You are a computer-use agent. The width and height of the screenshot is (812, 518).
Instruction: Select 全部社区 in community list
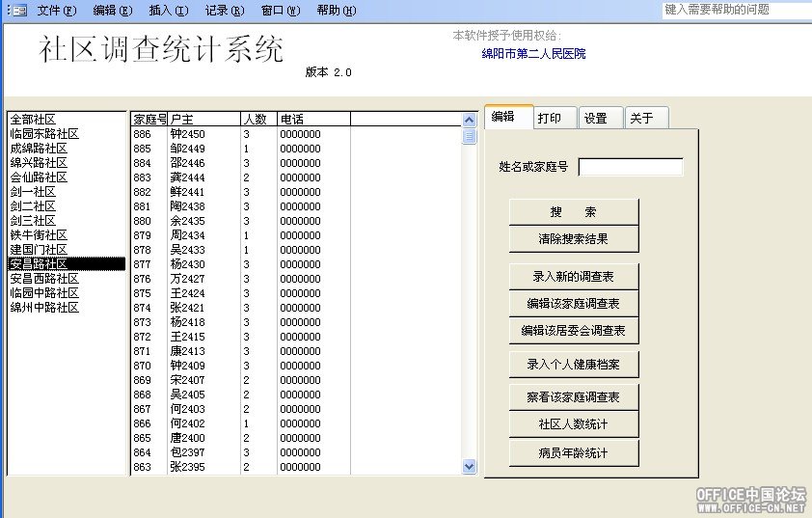[67, 120]
